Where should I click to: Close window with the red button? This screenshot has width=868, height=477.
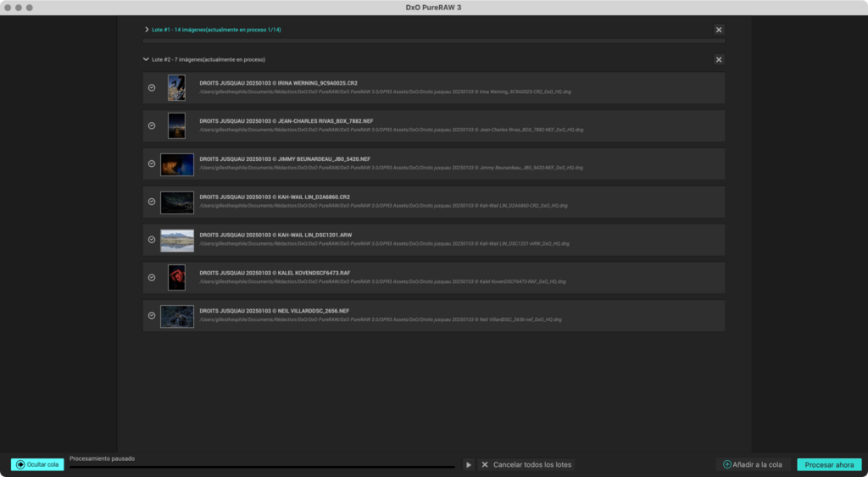pos(8,8)
